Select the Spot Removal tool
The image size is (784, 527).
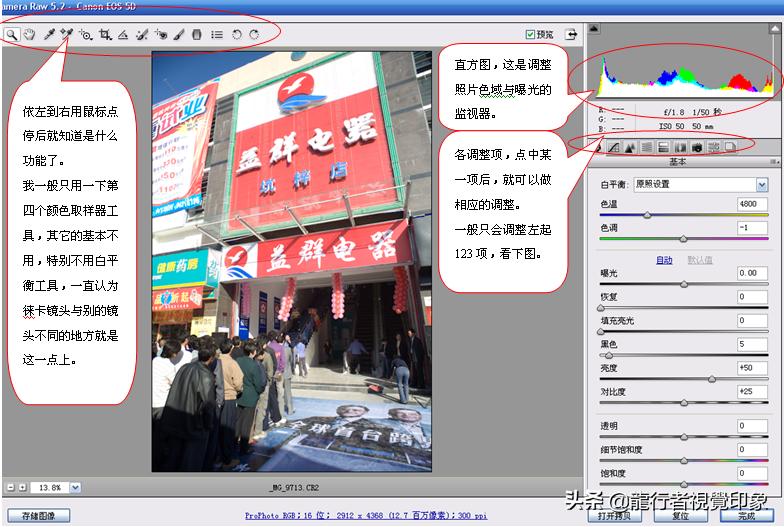pos(142,34)
